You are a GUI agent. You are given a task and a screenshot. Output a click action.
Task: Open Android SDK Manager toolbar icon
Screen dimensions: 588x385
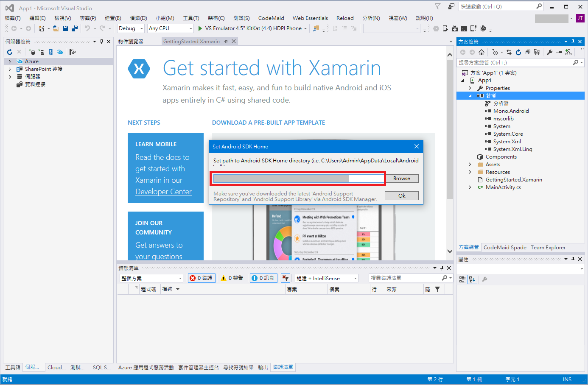coord(455,28)
